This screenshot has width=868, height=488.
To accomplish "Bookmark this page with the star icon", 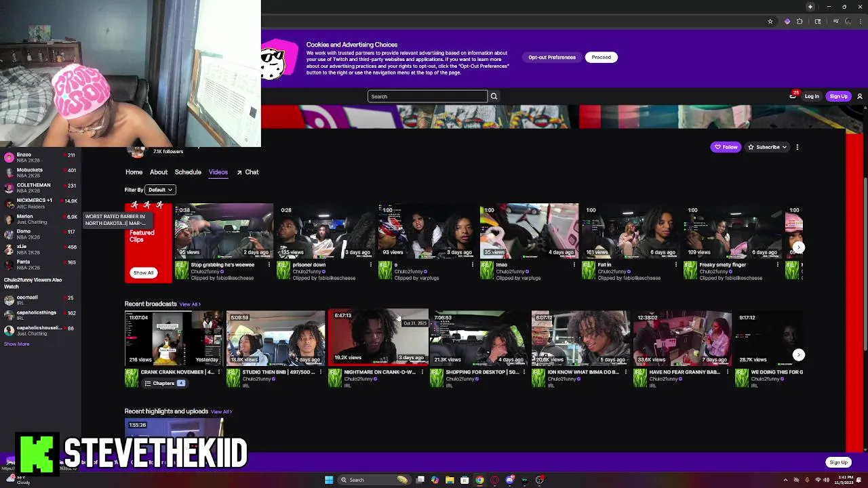I will 770,22.
